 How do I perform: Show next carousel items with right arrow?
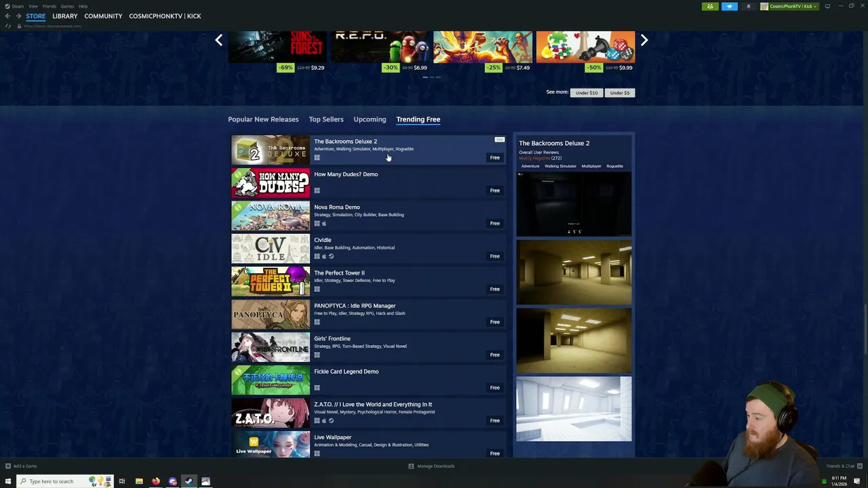point(644,40)
